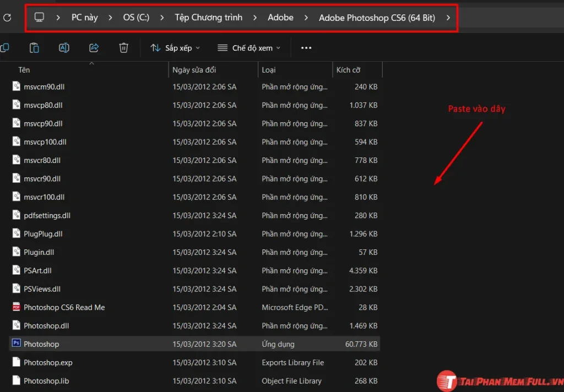Click the Delete trash icon
Screen dimensions: 564x392
(x=123, y=48)
